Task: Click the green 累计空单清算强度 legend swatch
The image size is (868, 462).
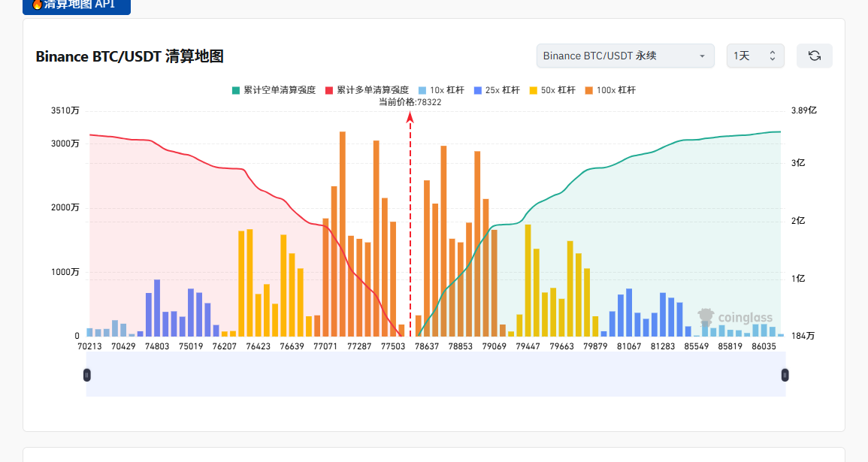Action: coord(236,90)
